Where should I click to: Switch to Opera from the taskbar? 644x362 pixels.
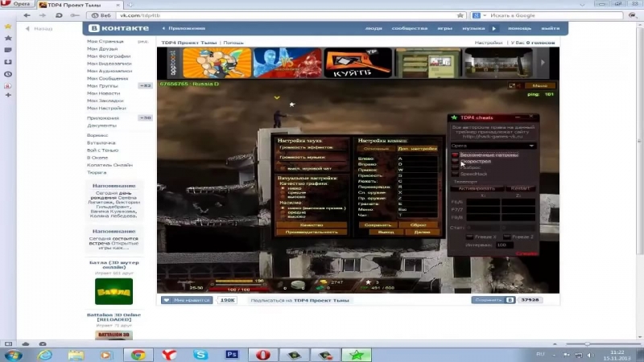[263, 355]
